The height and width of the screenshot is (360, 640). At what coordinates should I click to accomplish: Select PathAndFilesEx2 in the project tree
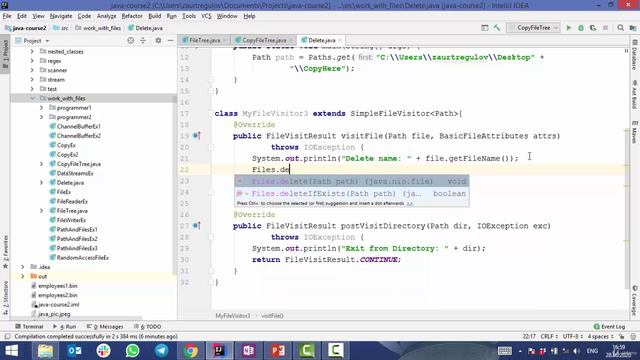coord(77,239)
